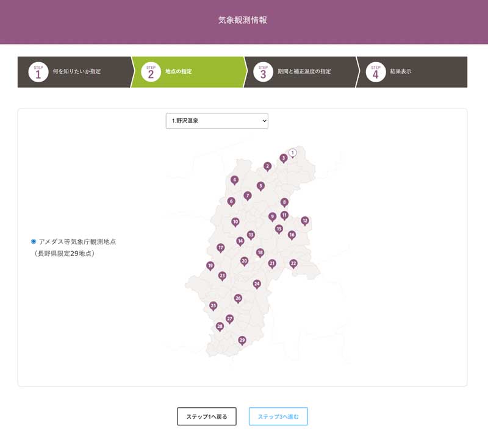The image size is (488, 448).
Task: Pick map pin number 29
Action: click(242, 340)
